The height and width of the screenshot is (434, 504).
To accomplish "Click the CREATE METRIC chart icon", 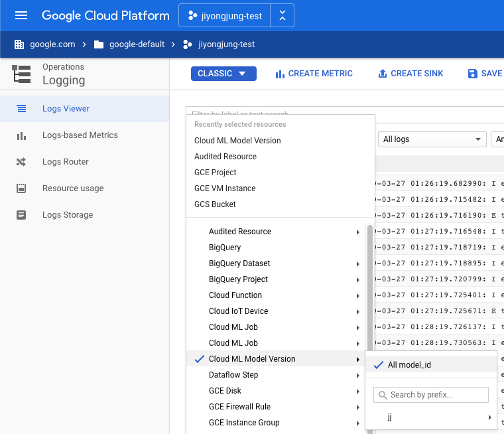I will [280, 74].
